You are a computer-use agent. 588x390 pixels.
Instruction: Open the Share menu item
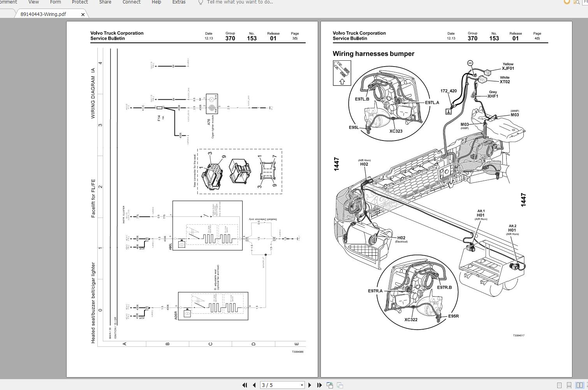click(x=105, y=2)
